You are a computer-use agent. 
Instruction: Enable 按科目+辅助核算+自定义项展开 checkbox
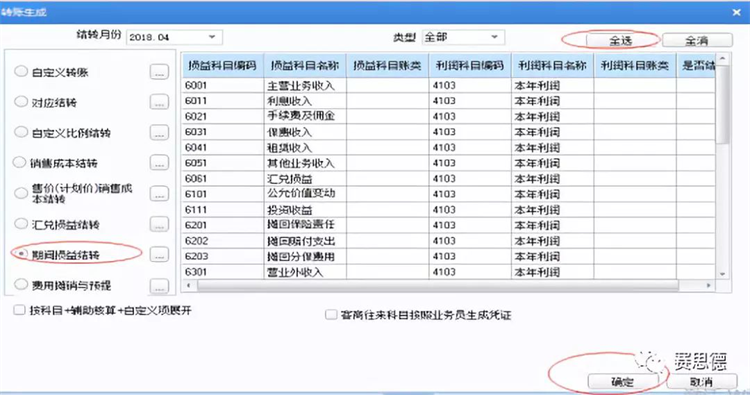19,310
